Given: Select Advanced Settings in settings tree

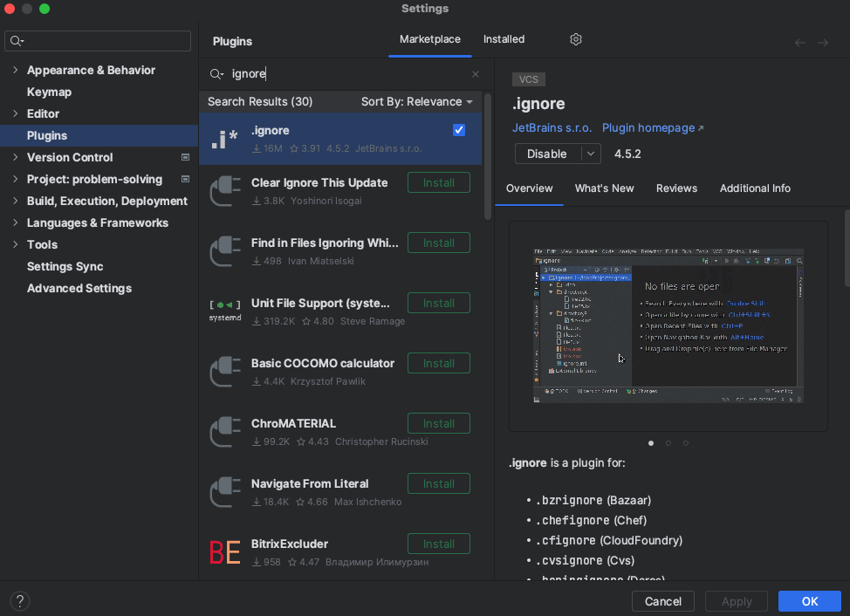Looking at the screenshot, I should [79, 288].
